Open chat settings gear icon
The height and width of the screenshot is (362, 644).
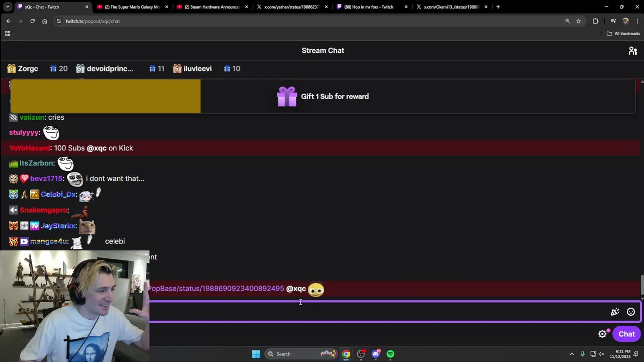click(x=602, y=334)
